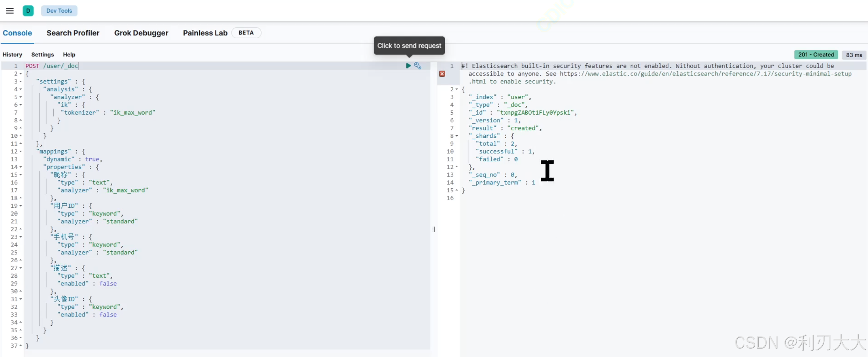
Task: Open the wrench request options icon
Action: click(x=418, y=66)
